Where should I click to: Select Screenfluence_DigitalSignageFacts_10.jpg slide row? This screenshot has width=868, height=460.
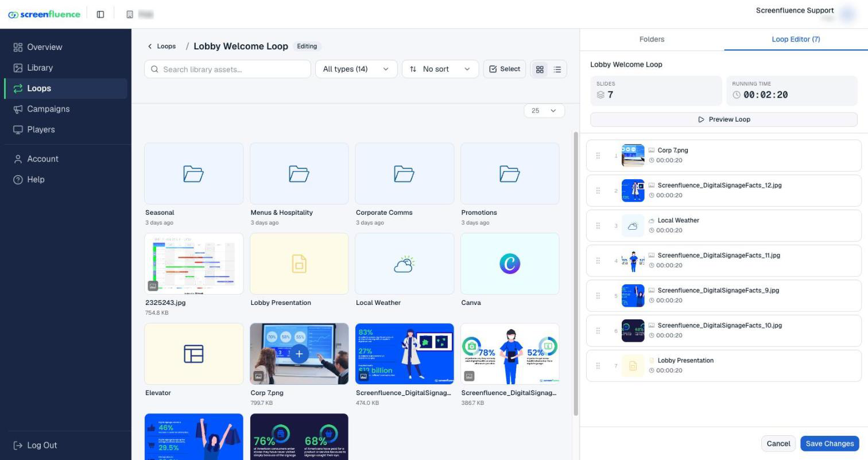724,331
